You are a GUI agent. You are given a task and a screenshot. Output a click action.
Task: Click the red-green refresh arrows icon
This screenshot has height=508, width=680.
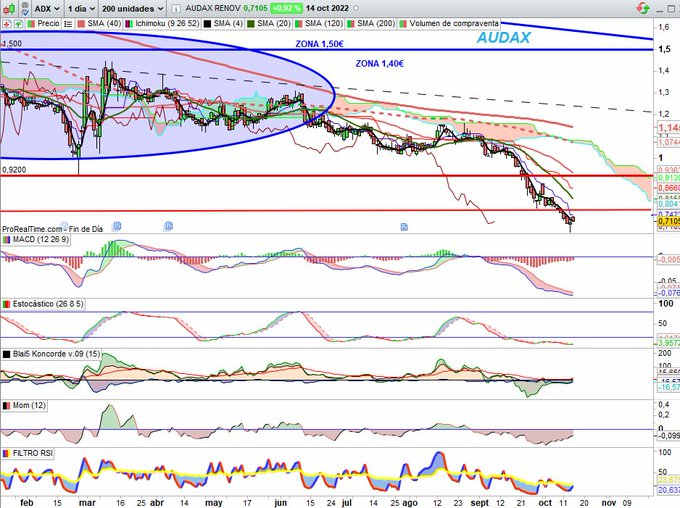[x=644, y=8]
